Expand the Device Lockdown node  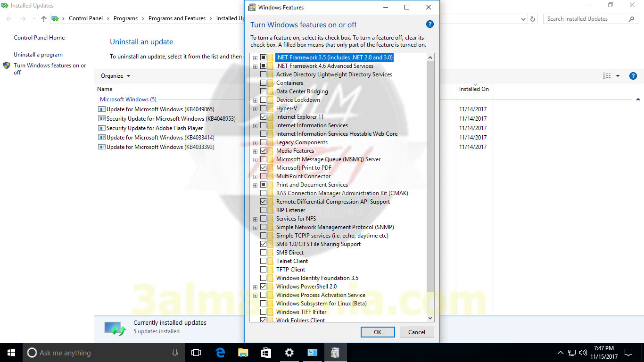(256, 100)
